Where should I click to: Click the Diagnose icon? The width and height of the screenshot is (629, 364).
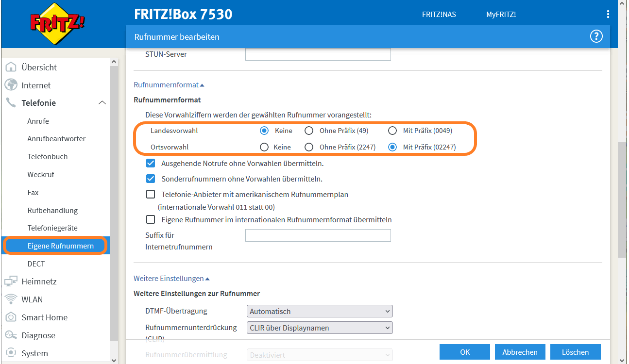11,335
